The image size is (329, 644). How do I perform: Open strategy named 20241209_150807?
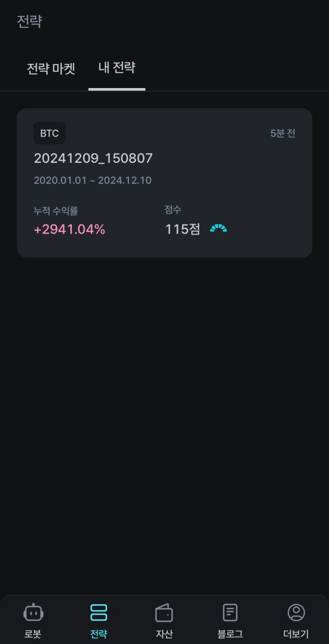[93, 158]
